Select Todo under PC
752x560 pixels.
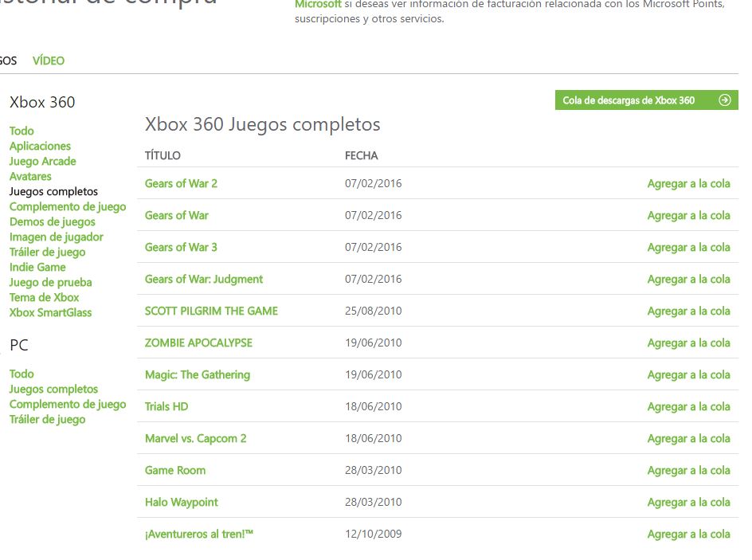(22, 374)
